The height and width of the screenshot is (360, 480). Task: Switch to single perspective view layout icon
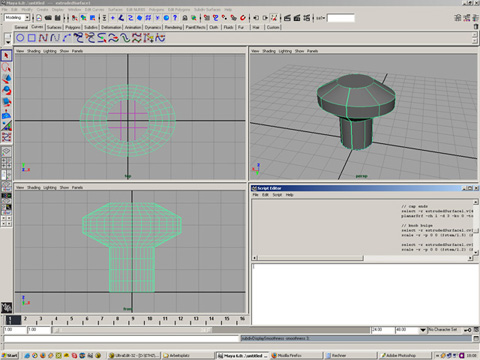pyautogui.click(x=6, y=152)
